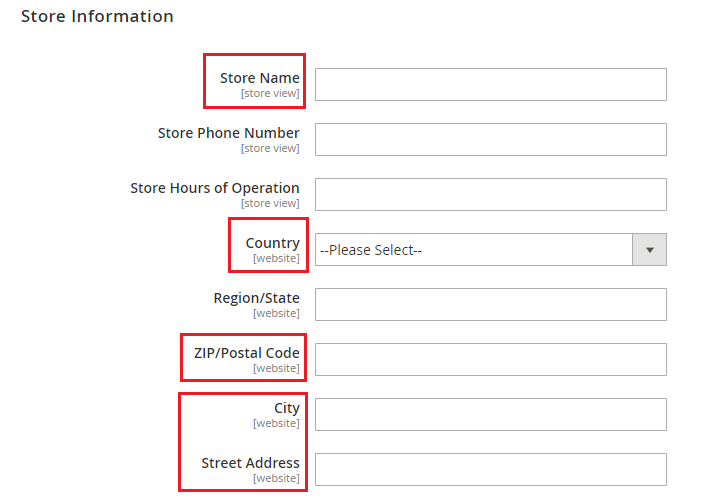Click the Region/State input box
The width and height of the screenshot is (705, 503).
click(490, 305)
